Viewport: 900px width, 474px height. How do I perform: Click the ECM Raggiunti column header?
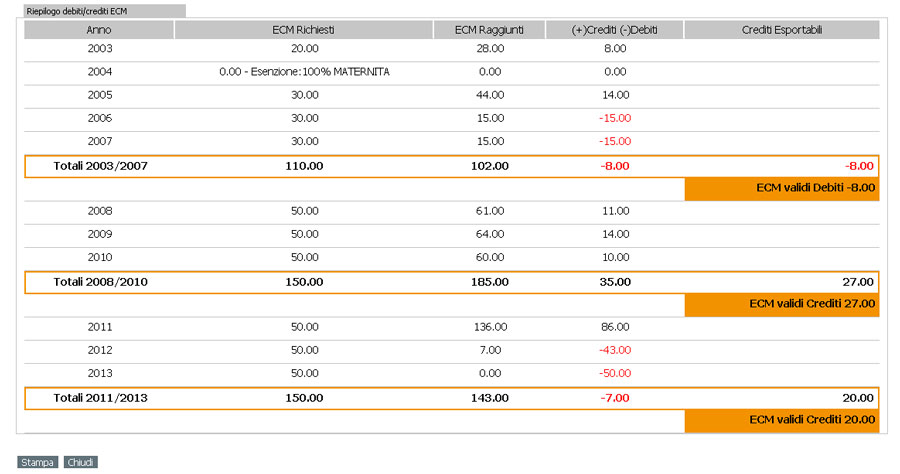point(489,30)
